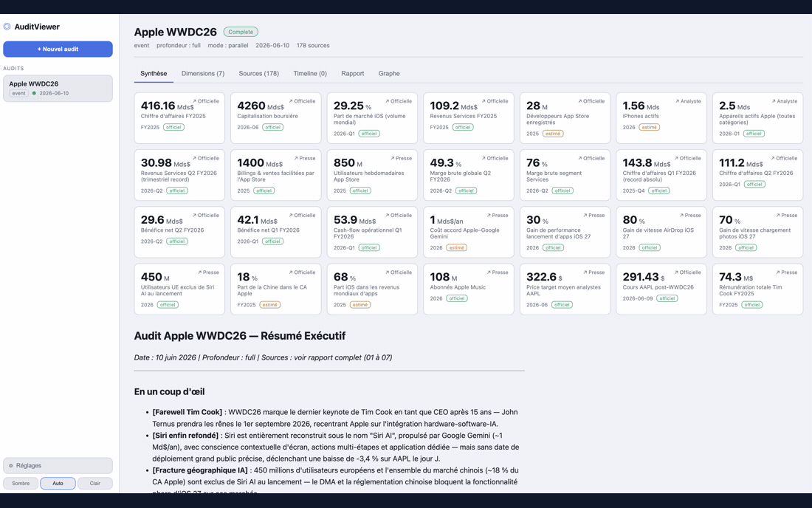Click 'Audit Apple WWDC26 — Résumé Exécutif' heading
Viewport: 812px width, 508px height.
(240, 335)
